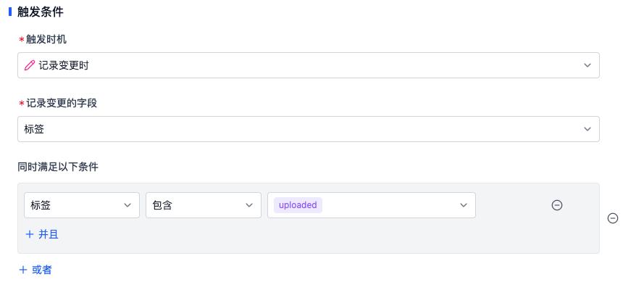
Task: Open the operator dropdown set to 包含
Action: 204,205
